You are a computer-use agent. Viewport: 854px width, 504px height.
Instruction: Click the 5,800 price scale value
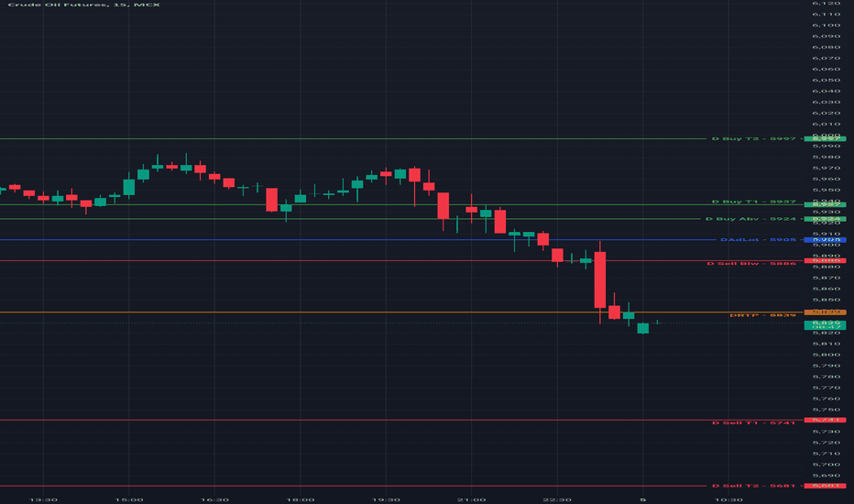(827, 355)
